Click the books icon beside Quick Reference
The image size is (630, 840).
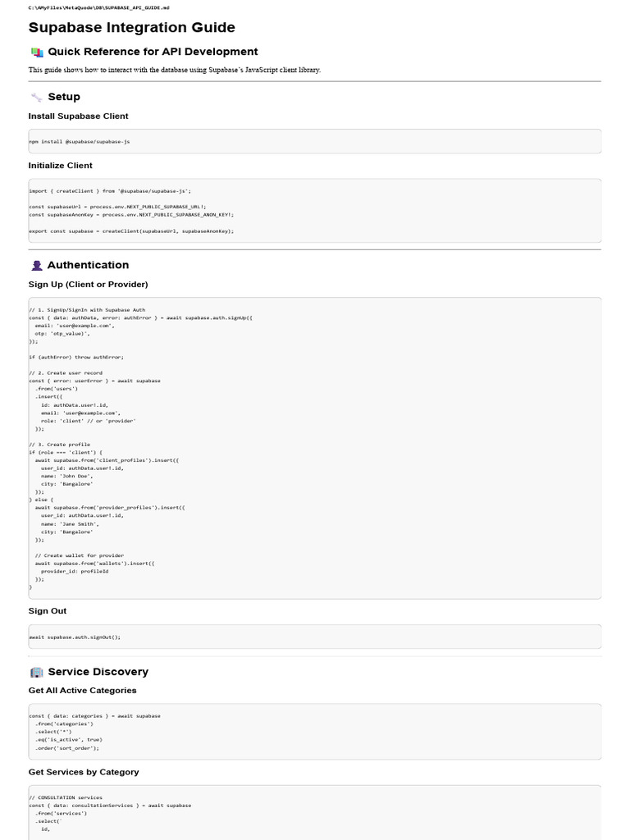[36, 52]
